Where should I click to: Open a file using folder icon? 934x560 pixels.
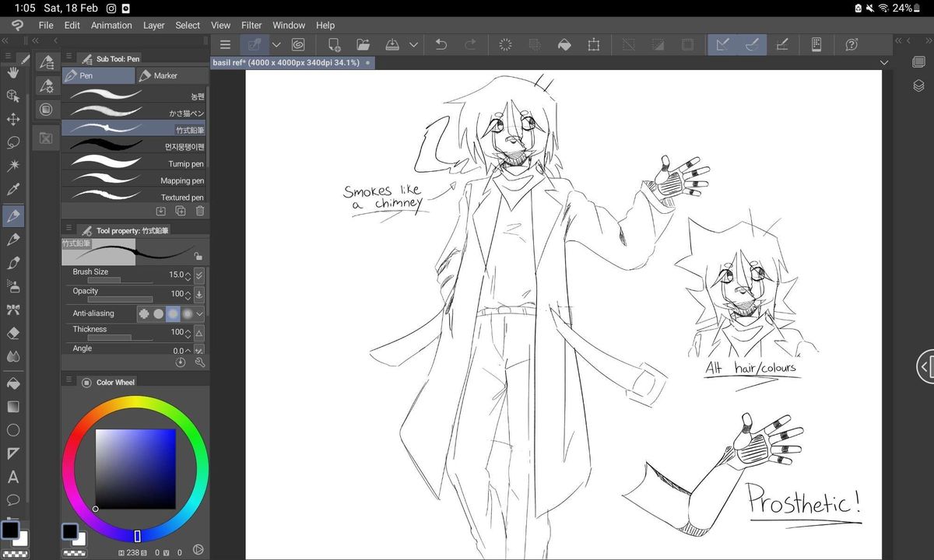(363, 44)
